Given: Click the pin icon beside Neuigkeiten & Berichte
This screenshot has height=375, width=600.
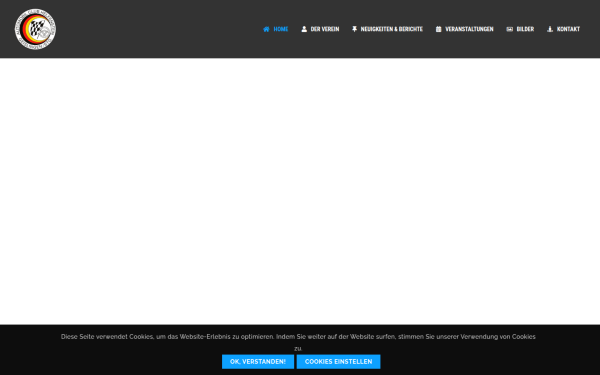Looking at the screenshot, I should pyautogui.click(x=354, y=29).
